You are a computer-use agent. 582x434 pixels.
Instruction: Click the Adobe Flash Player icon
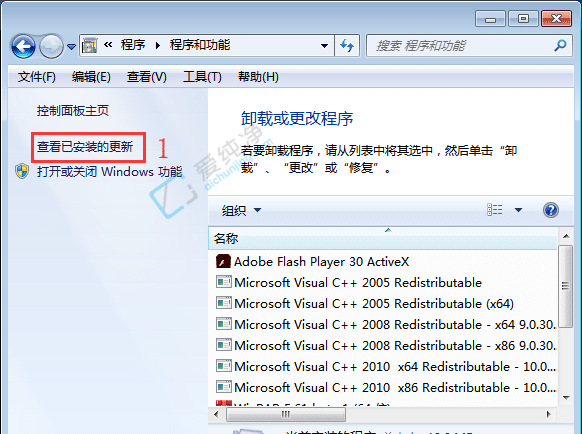(x=223, y=261)
